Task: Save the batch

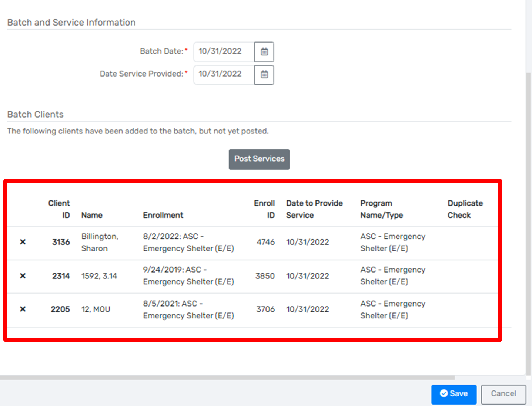Action: pos(454,394)
